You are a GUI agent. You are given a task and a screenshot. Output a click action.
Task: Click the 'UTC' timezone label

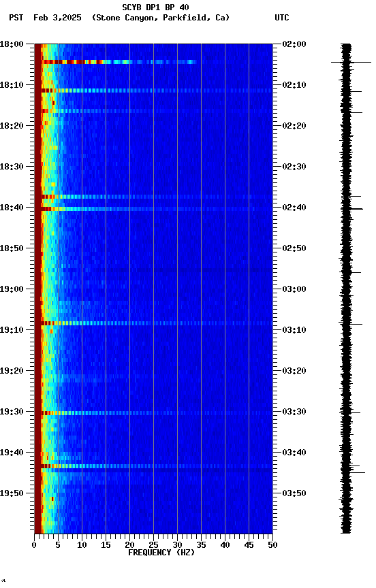(282, 18)
